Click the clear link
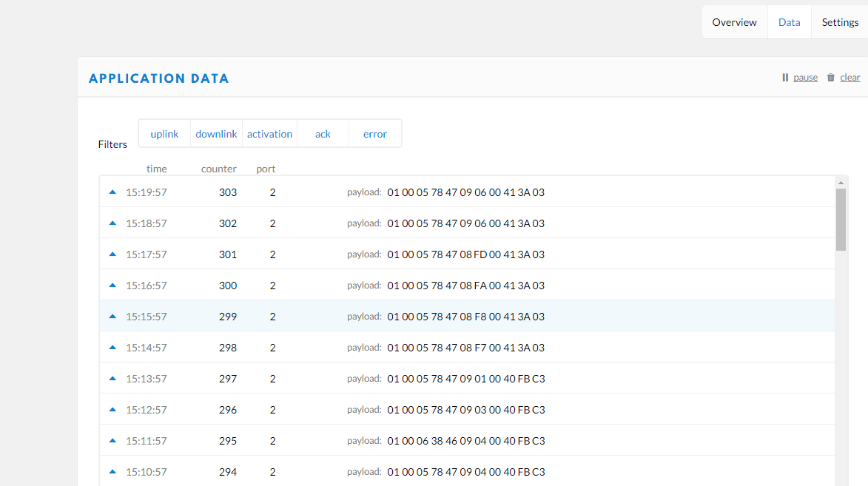868x486 pixels. 850,78
